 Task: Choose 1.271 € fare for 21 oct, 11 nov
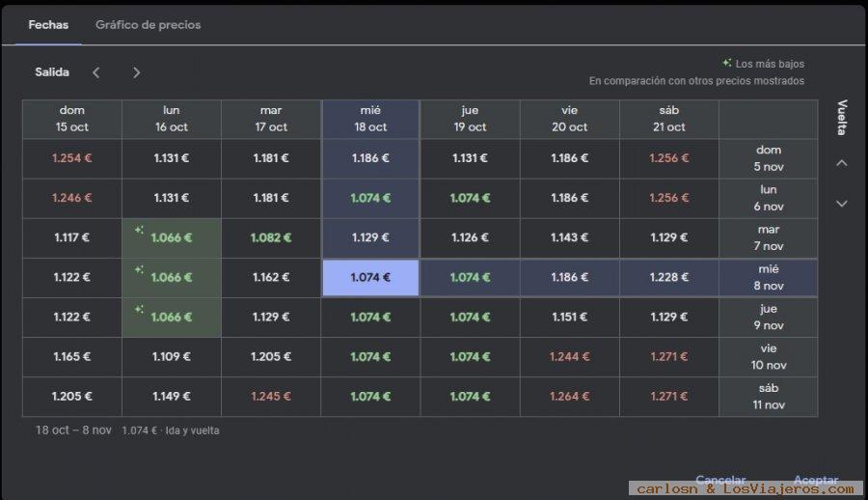point(668,397)
